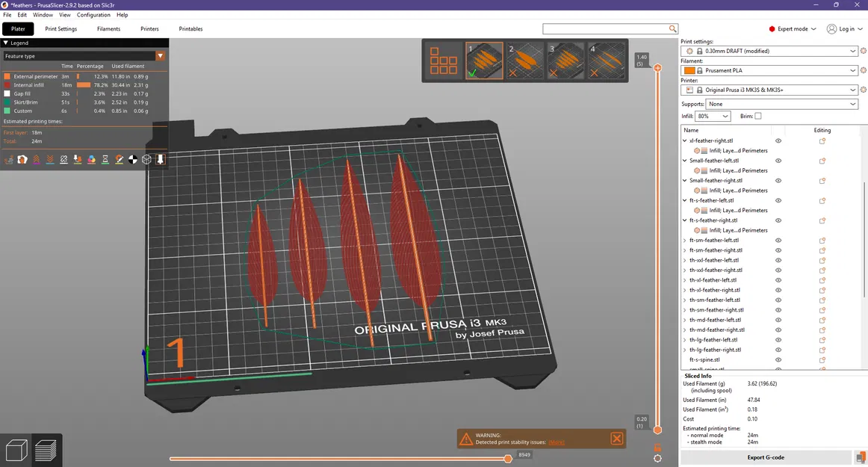Open Filament preset dropdown Prusament PLA

tap(769, 70)
